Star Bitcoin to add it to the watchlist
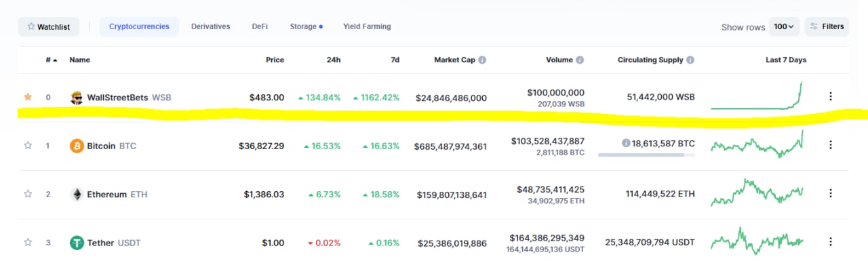This screenshot has width=868, height=261. coord(28,145)
